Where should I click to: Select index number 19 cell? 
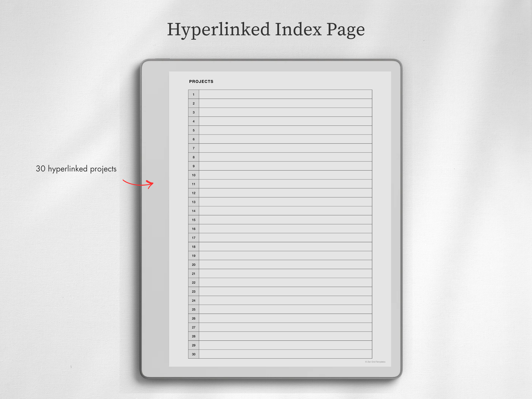click(194, 256)
